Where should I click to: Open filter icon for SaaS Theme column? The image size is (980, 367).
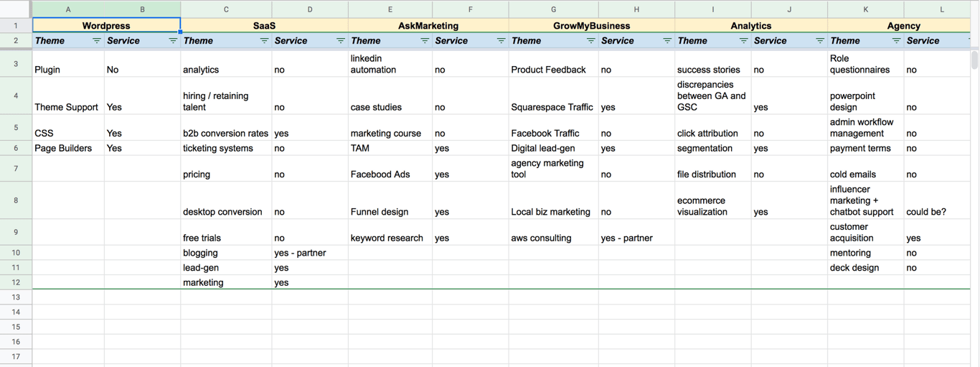pyautogui.click(x=264, y=41)
